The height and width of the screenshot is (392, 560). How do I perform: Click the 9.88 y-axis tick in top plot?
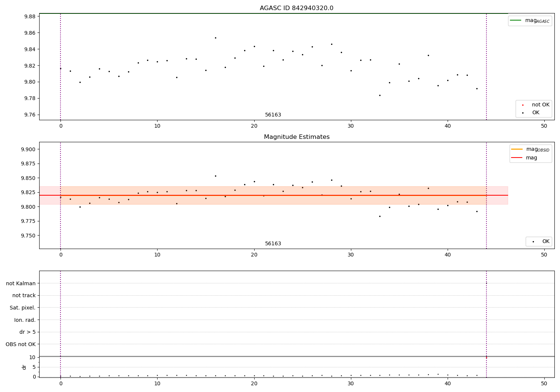point(29,16)
